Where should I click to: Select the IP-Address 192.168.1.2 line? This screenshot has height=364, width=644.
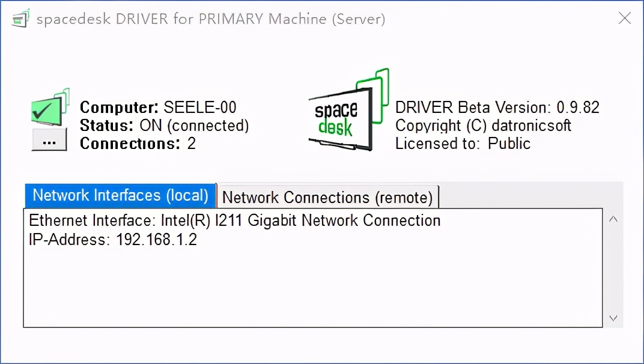[x=113, y=240]
